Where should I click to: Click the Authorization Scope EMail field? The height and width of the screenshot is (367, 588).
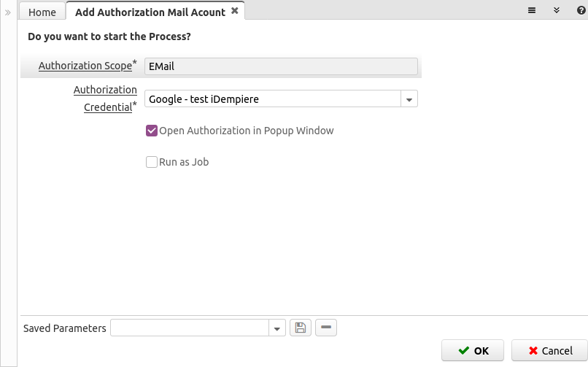click(x=281, y=66)
